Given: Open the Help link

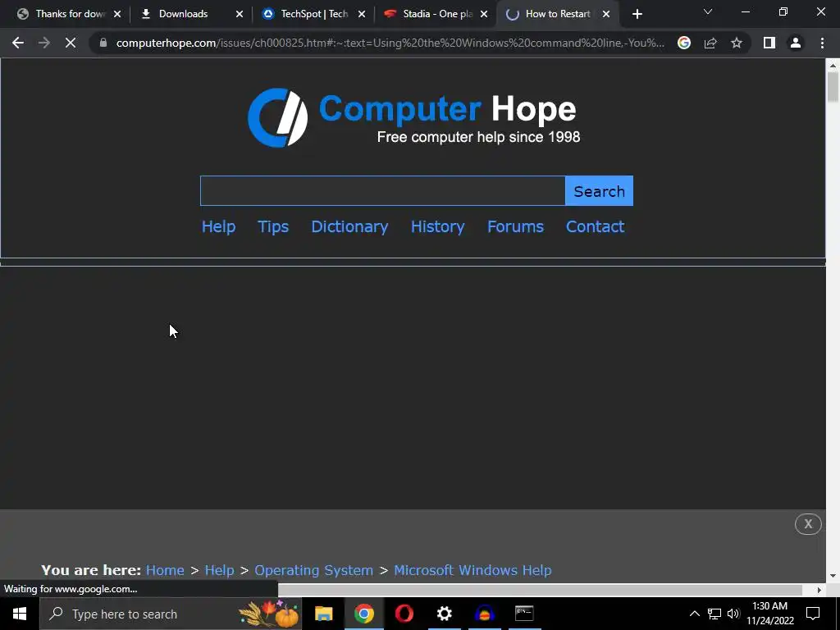Looking at the screenshot, I should click(x=218, y=226).
